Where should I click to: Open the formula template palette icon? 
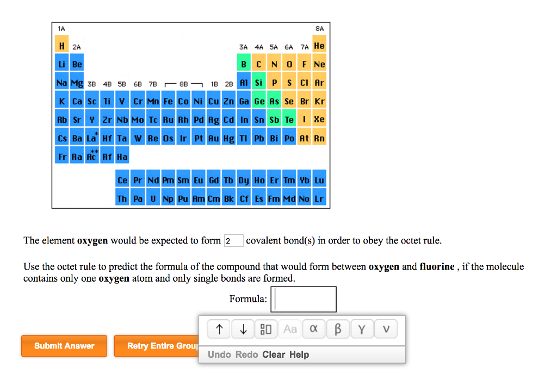pos(266,329)
